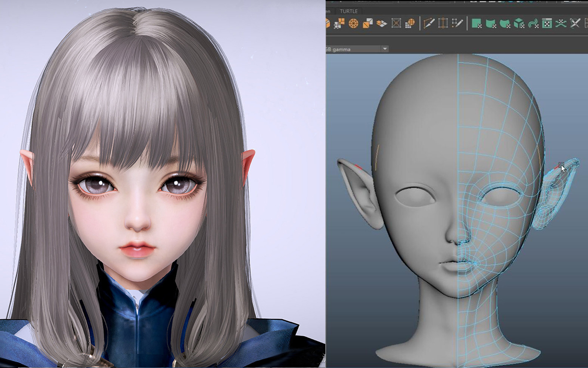Click the orange fragmented polygon separate icon
588x368 pixels.
[x=340, y=23]
